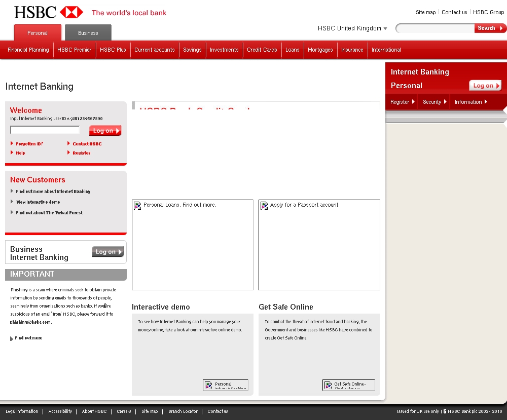Click the Search button

(x=490, y=28)
